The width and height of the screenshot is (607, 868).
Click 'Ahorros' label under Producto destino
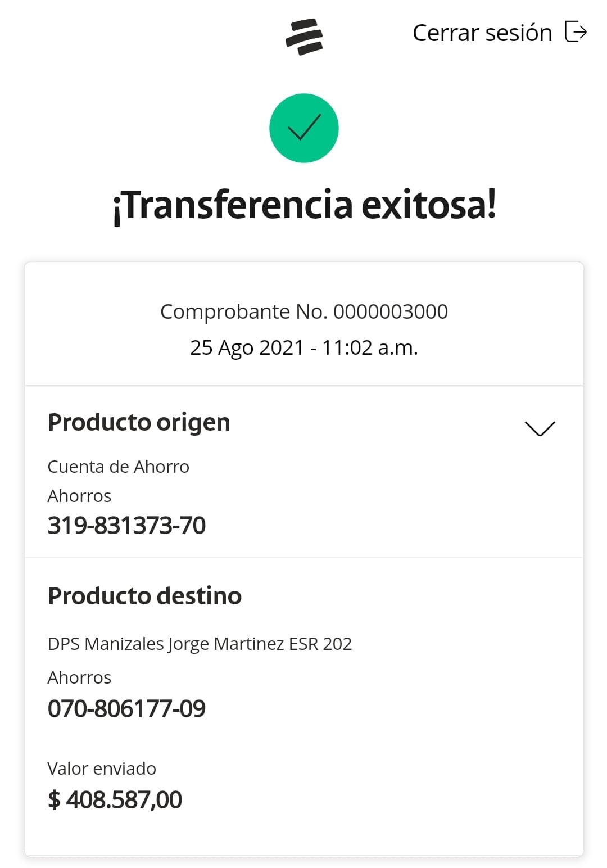point(79,677)
